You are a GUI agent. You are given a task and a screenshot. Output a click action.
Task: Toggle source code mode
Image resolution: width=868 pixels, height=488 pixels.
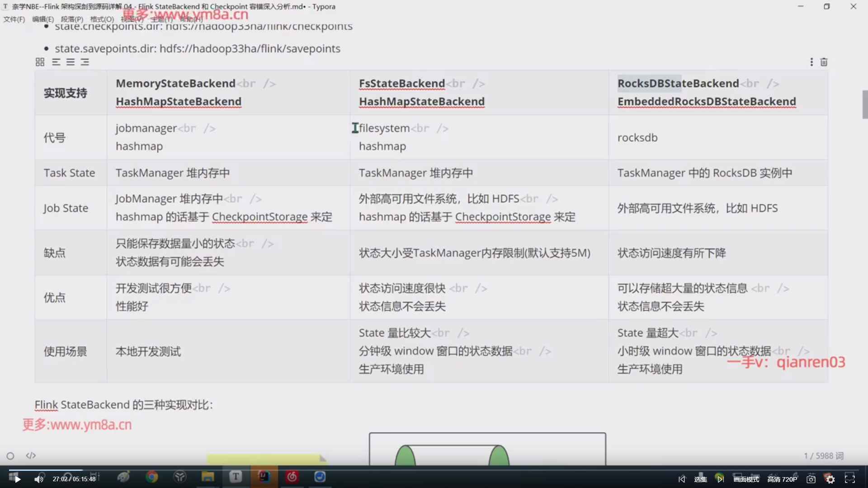point(31,455)
